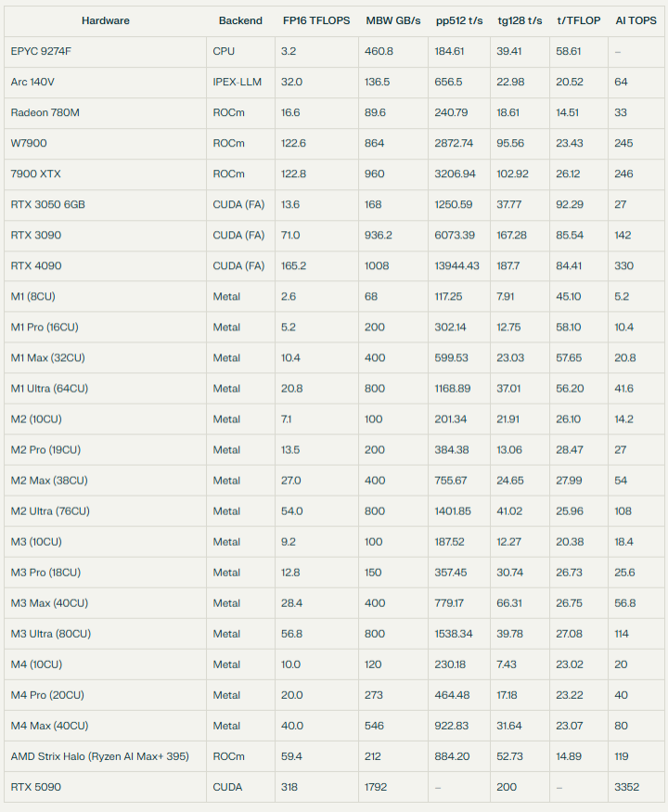
Task: Select the AI TOPS column header
Action: 635,20
